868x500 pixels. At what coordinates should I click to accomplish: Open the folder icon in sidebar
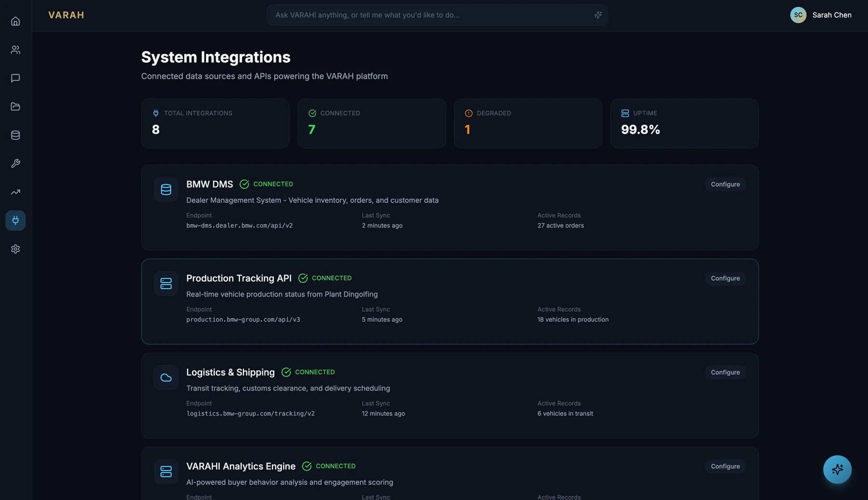15,107
